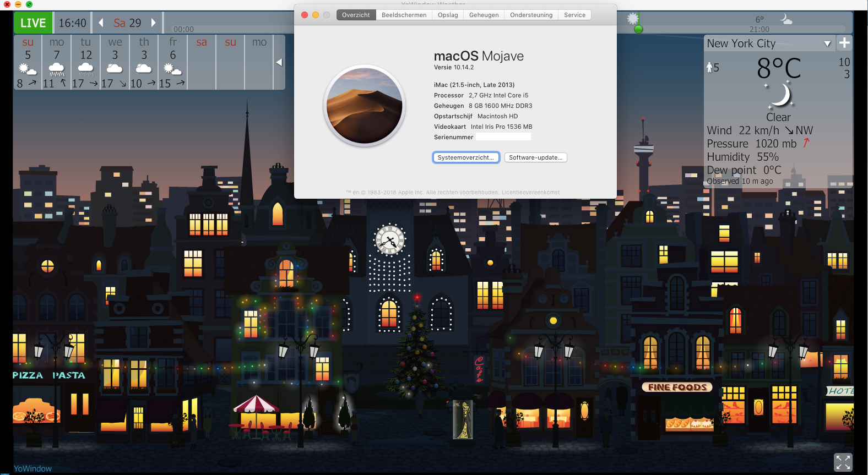868x475 pixels.
Task: Click the macOS Mojave desert logo
Action: point(364,106)
